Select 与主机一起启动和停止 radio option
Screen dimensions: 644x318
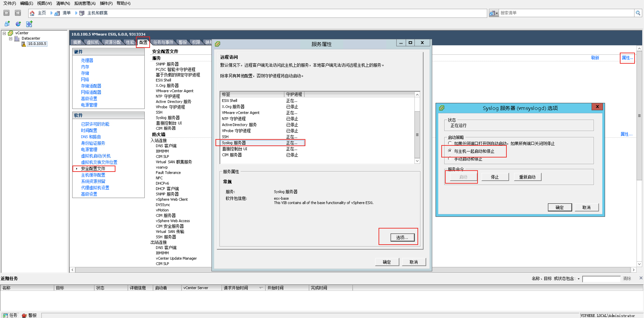point(450,151)
